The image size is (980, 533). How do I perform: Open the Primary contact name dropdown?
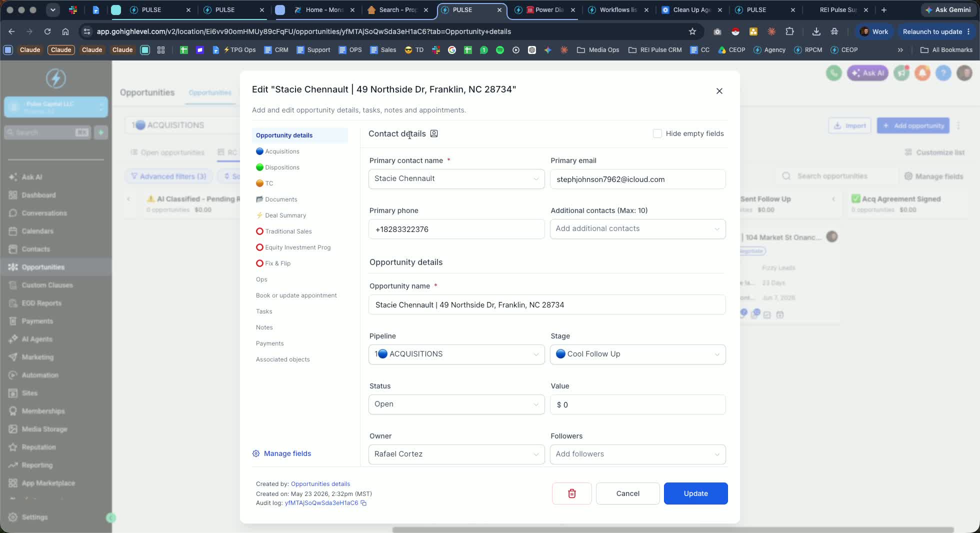[x=456, y=178]
